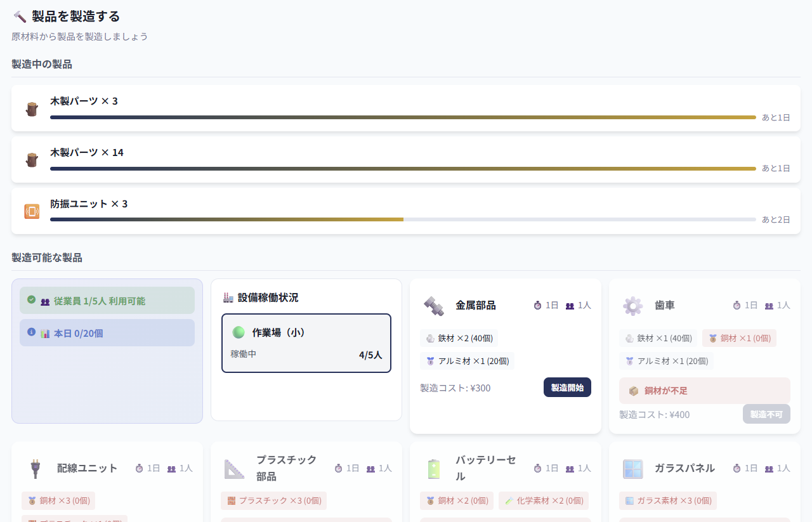Viewport: 812px width, 522px height.
Task: Click the log icon for 木製パーツ × 3
Action: point(32,108)
